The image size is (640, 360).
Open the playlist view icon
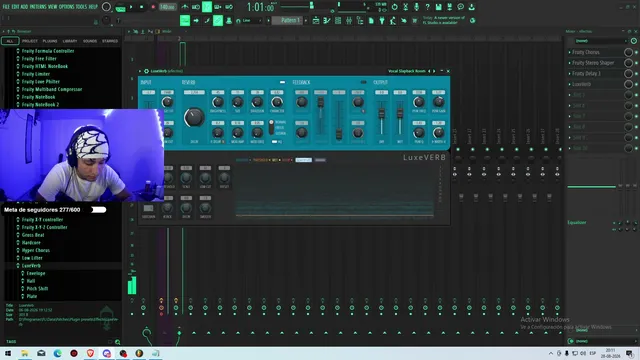pyautogui.click(x=316, y=20)
